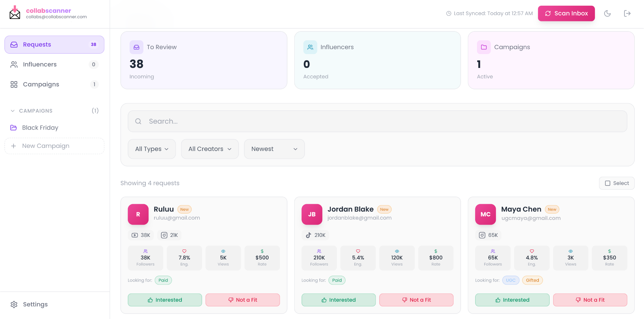
Task: Click the Scan Inbox button
Action: coord(566,13)
